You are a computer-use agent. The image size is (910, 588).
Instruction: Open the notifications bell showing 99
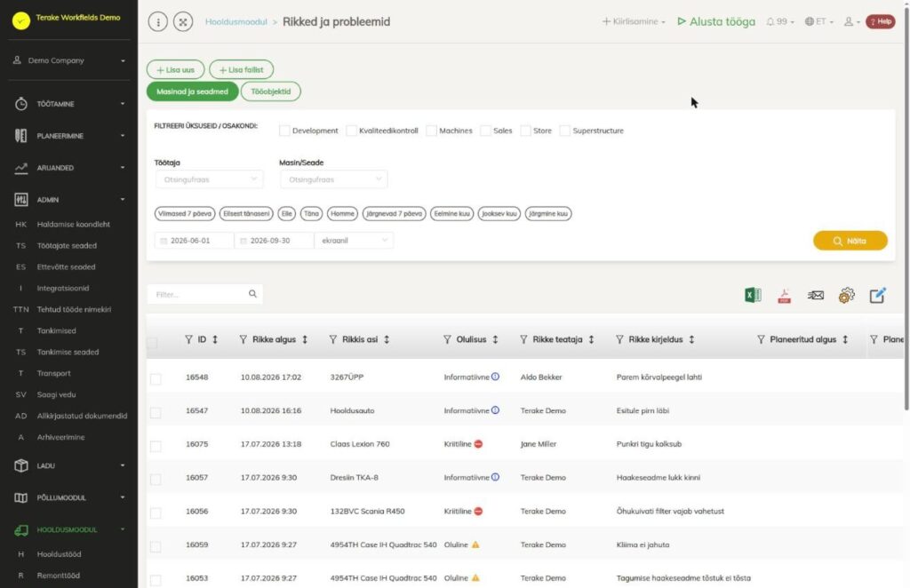[779, 21]
